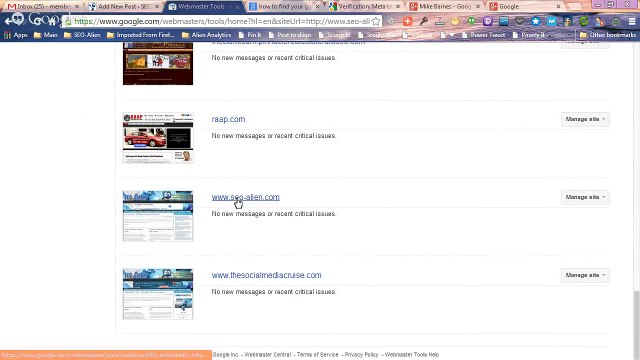Image resolution: width=640 pixels, height=360 pixels.
Task: Click the Scoop.it bookmark
Action: [334, 35]
